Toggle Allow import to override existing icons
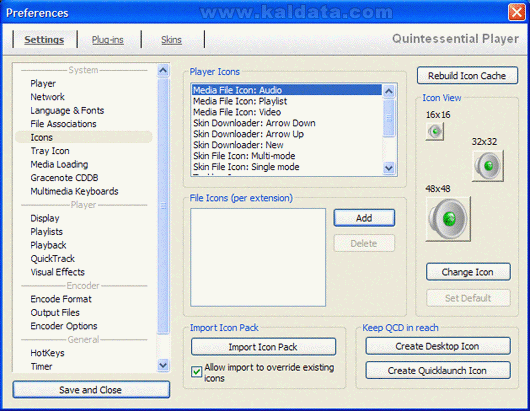 196,372
